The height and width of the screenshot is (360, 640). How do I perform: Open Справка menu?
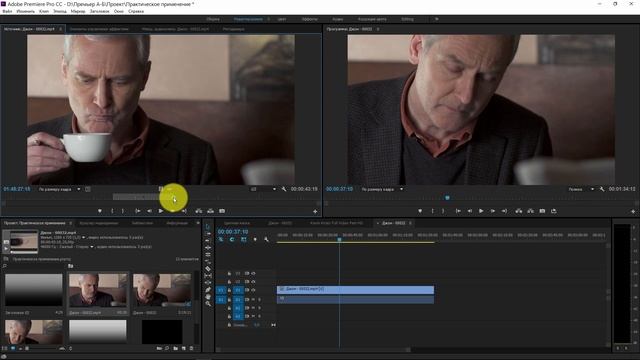pyautogui.click(x=136, y=11)
